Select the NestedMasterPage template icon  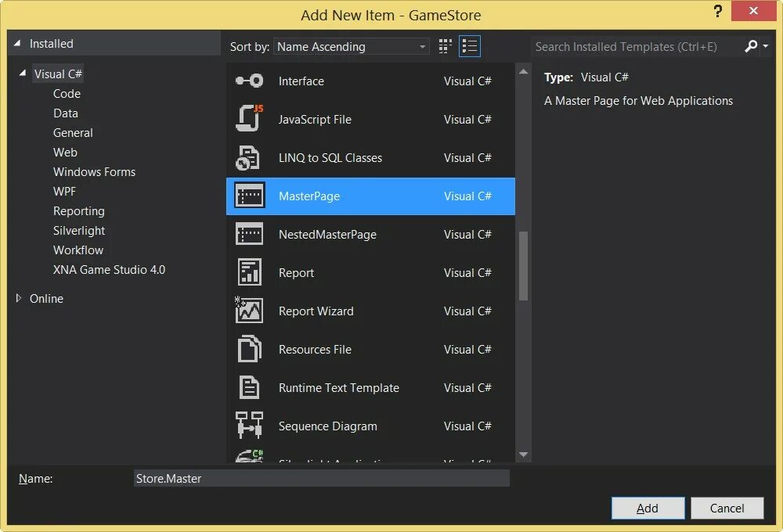(x=249, y=234)
